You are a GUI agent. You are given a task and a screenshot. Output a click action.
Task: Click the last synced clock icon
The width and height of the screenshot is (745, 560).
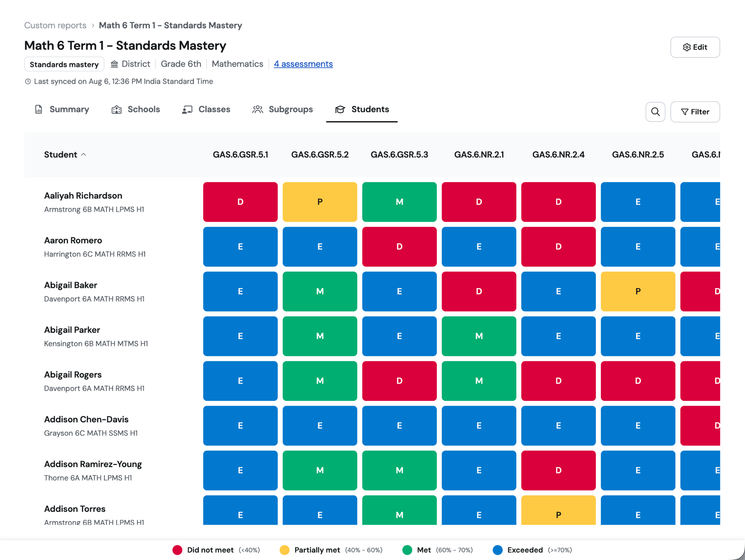click(x=28, y=82)
